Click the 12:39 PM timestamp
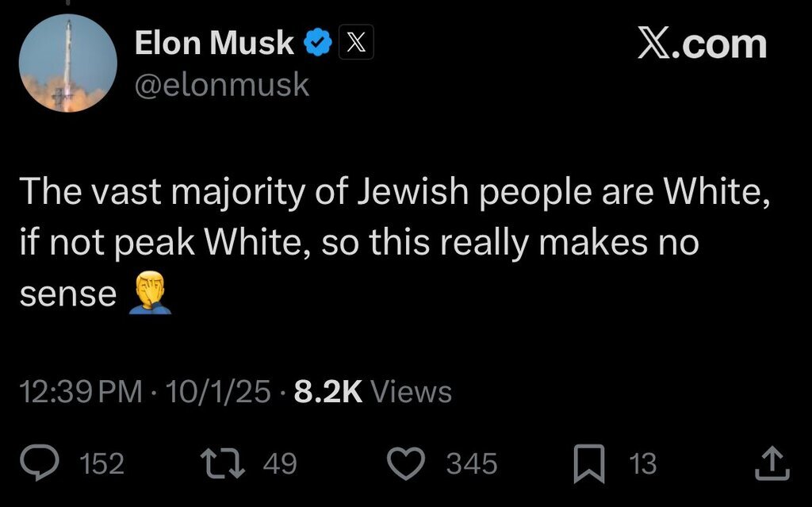 click(80, 392)
